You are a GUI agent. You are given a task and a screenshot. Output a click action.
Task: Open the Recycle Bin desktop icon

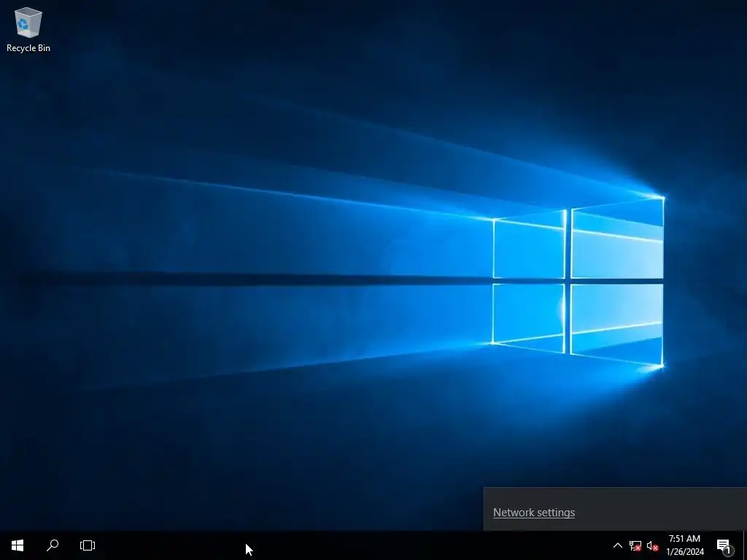[x=28, y=29]
